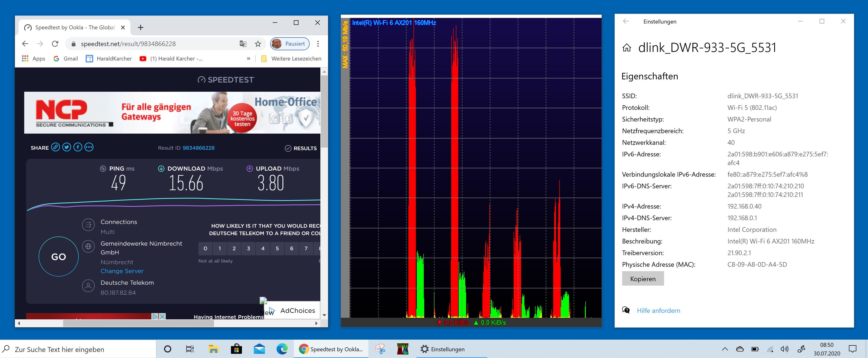Expand hidden bookmarks chevron in bookmarks bar
The width and height of the screenshot is (868, 358).
pyautogui.click(x=248, y=59)
